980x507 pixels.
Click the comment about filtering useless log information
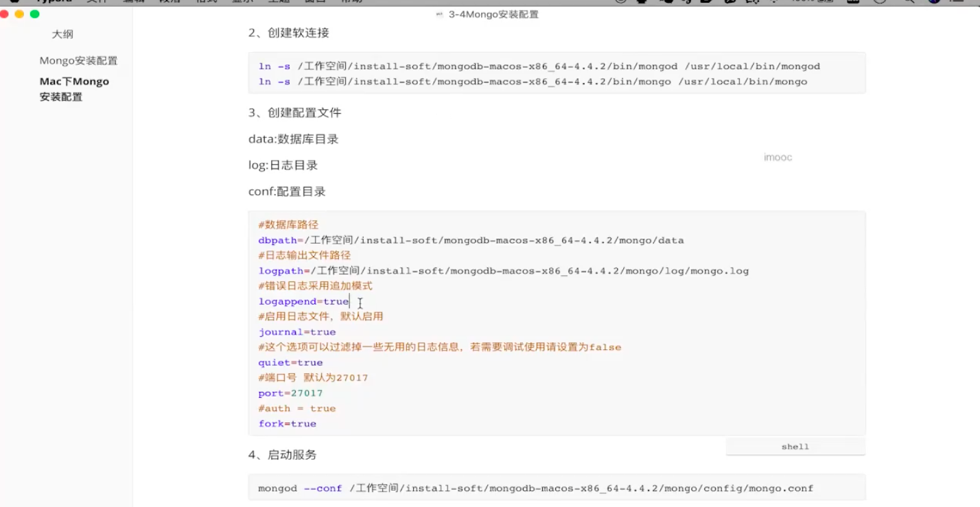pos(440,347)
